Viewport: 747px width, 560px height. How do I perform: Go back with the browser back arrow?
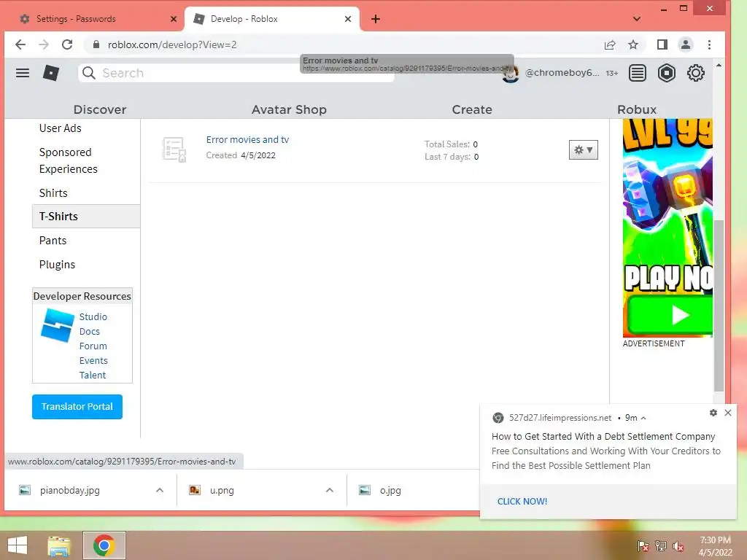point(20,44)
